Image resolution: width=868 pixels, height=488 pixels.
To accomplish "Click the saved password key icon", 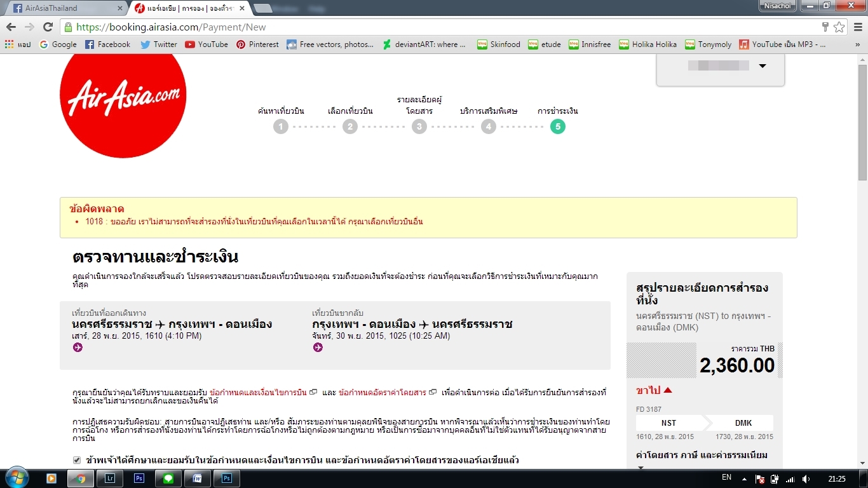I will coord(825,27).
